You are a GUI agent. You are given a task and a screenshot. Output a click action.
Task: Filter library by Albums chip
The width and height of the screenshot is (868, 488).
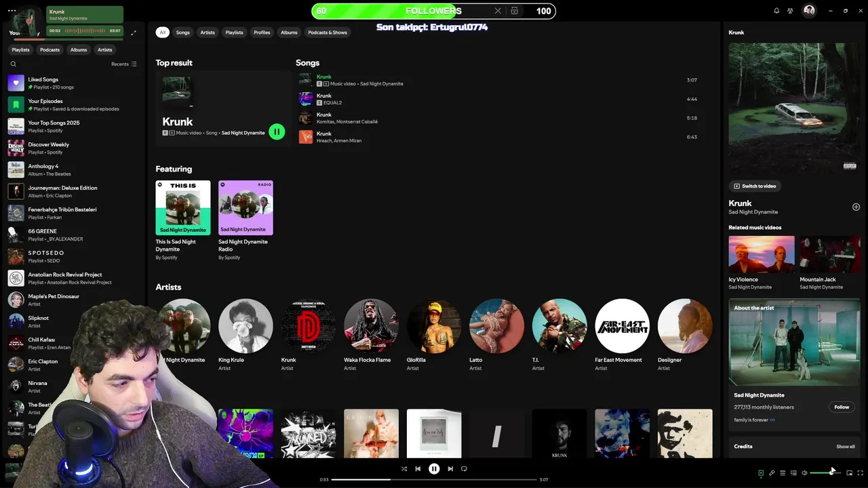[x=79, y=49]
